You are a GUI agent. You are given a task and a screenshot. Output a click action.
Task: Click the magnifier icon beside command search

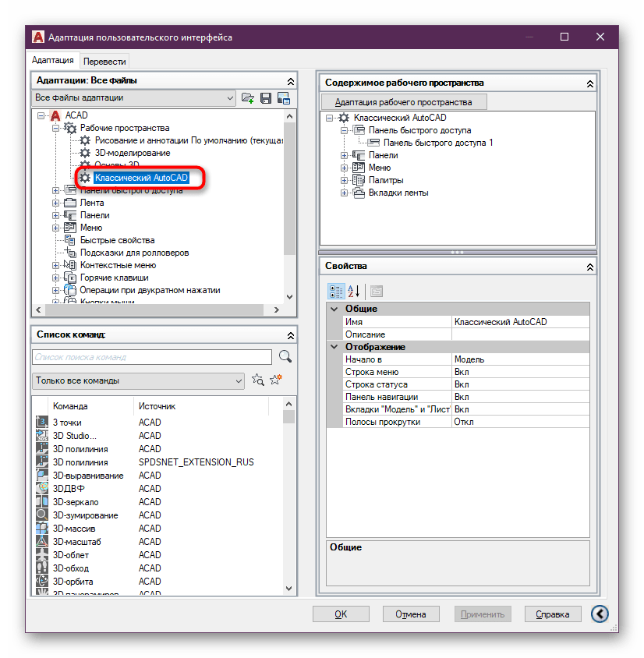(x=285, y=357)
